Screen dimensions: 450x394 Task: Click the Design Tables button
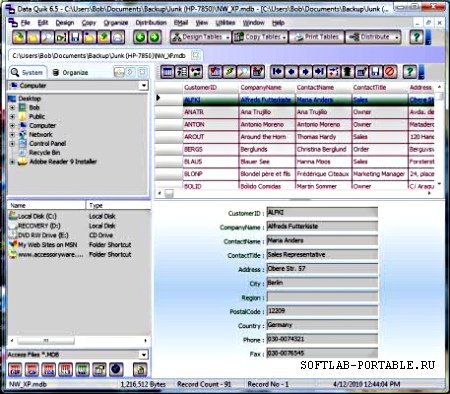[200, 37]
